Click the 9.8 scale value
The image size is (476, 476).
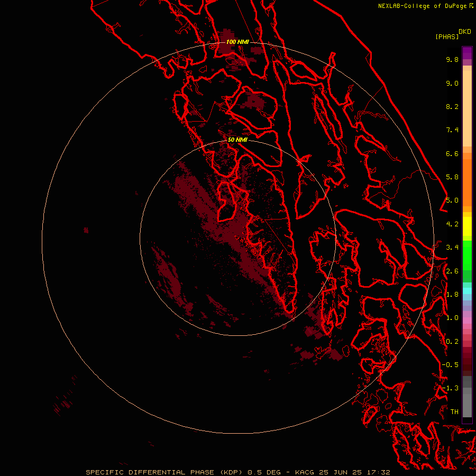(x=452, y=59)
